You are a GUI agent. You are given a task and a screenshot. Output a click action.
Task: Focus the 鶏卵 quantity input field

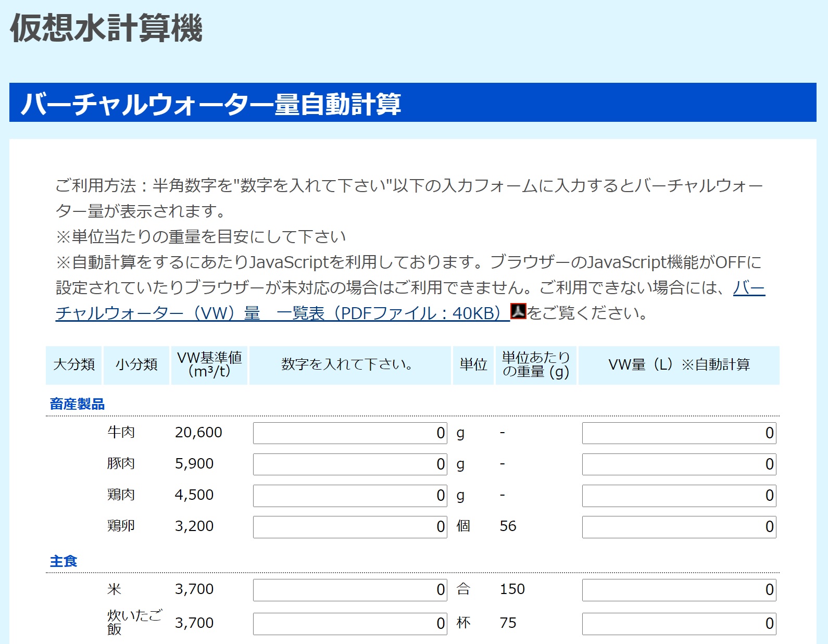(349, 527)
